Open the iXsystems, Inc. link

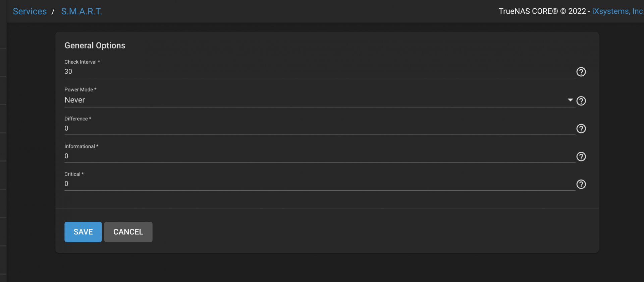(x=617, y=11)
